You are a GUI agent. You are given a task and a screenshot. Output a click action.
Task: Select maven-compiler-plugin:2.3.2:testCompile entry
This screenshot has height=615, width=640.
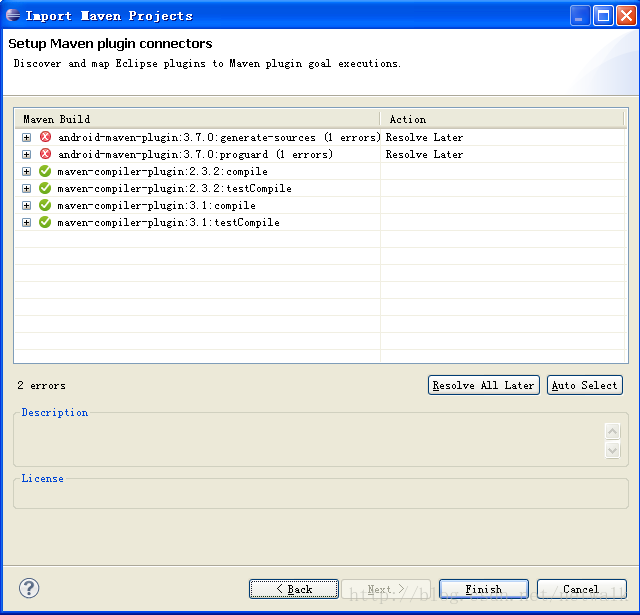174,189
